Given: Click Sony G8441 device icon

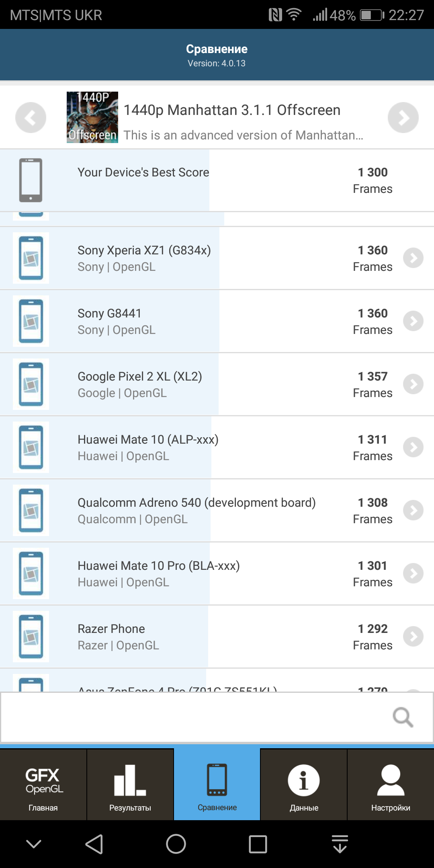Looking at the screenshot, I should (31, 321).
